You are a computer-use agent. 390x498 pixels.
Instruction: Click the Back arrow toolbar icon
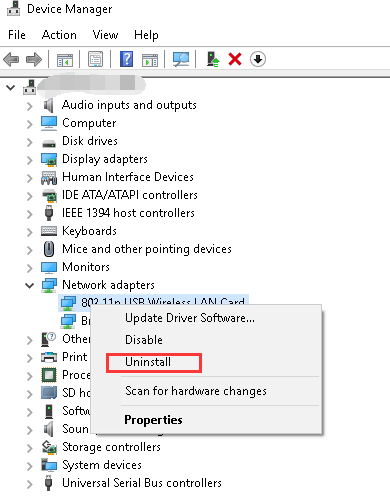tap(11, 60)
